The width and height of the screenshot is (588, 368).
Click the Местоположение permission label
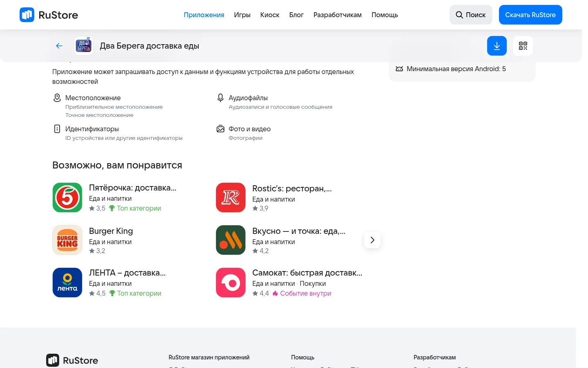tap(93, 98)
